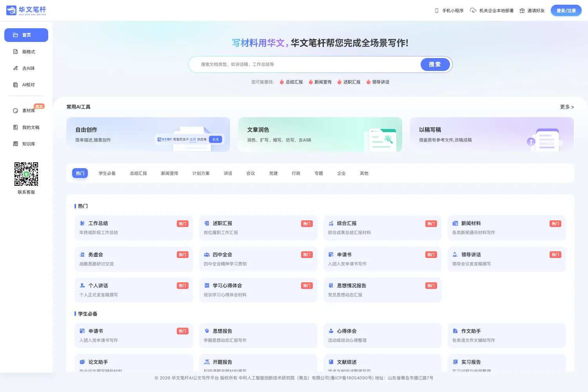This screenshot has width=588, height=392.
Task: Open 我的文稿 in the sidebar
Action: coord(26,127)
